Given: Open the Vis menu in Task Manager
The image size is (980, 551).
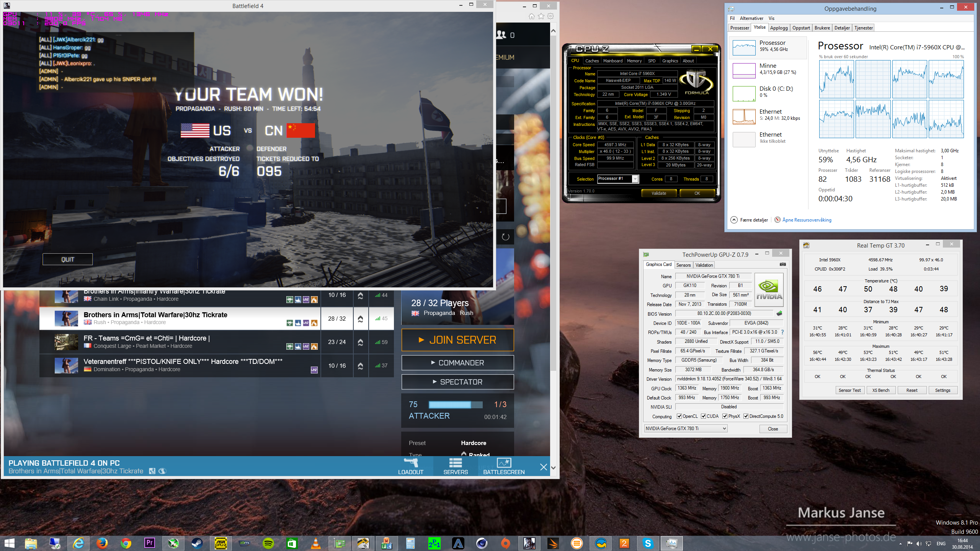Looking at the screenshot, I should point(771,18).
